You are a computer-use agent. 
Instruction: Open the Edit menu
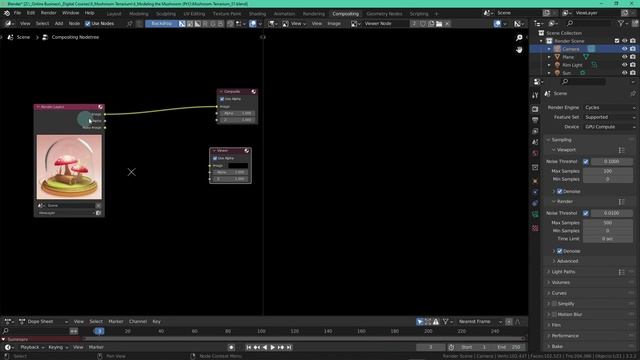tap(31, 13)
